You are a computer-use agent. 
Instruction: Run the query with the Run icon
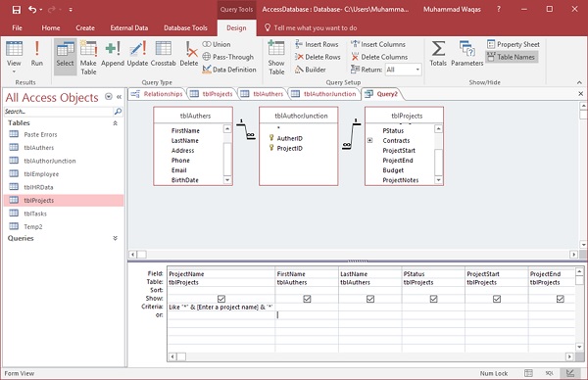click(x=37, y=54)
